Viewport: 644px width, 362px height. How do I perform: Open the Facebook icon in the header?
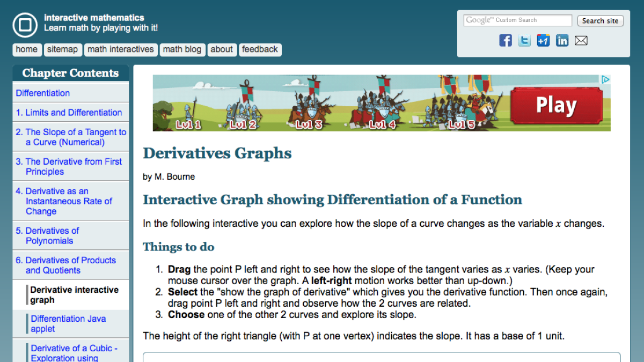pyautogui.click(x=505, y=40)
